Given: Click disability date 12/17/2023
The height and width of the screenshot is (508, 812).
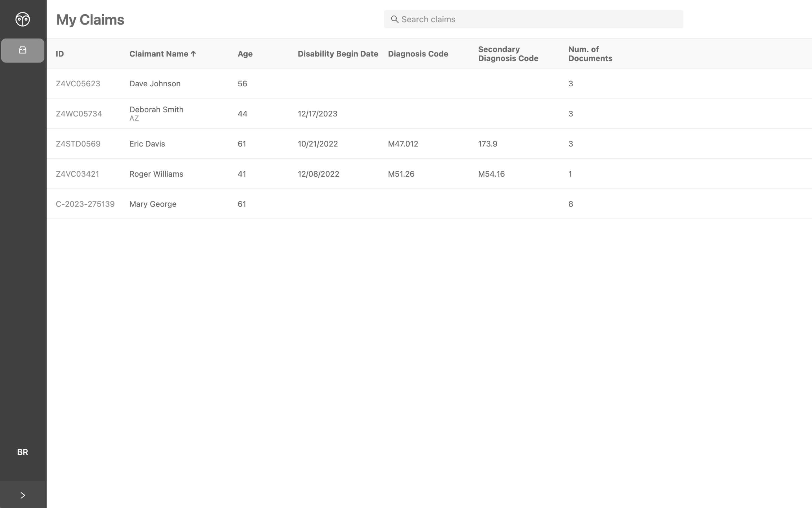Looking at the screenshot, I should (317, 113).
